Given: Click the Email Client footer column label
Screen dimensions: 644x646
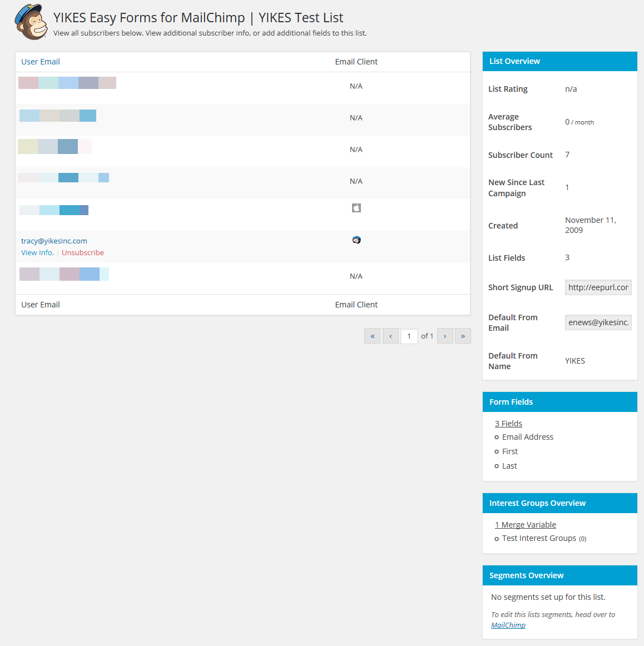Looking at the screenshot, I should pyautogui.click(x=356, y=305).
